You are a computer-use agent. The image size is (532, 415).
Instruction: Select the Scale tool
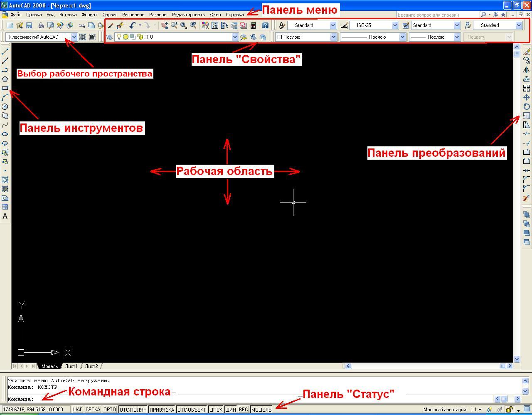pyautogui.click(x=527, y=116)
